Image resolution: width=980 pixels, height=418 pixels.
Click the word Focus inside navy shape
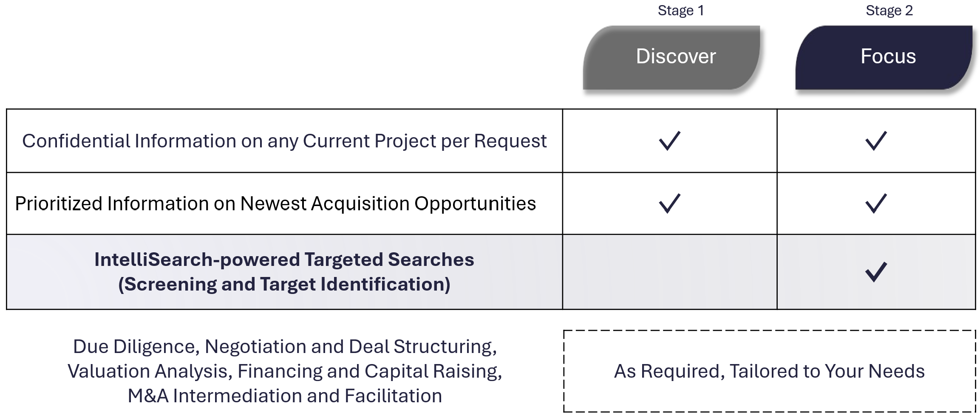[888, 56]
